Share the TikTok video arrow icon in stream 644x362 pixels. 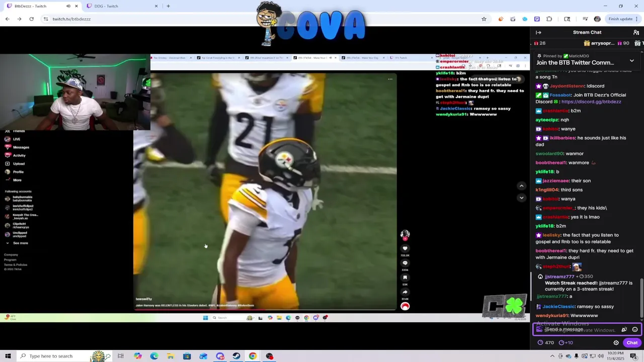tap(405, 292)
